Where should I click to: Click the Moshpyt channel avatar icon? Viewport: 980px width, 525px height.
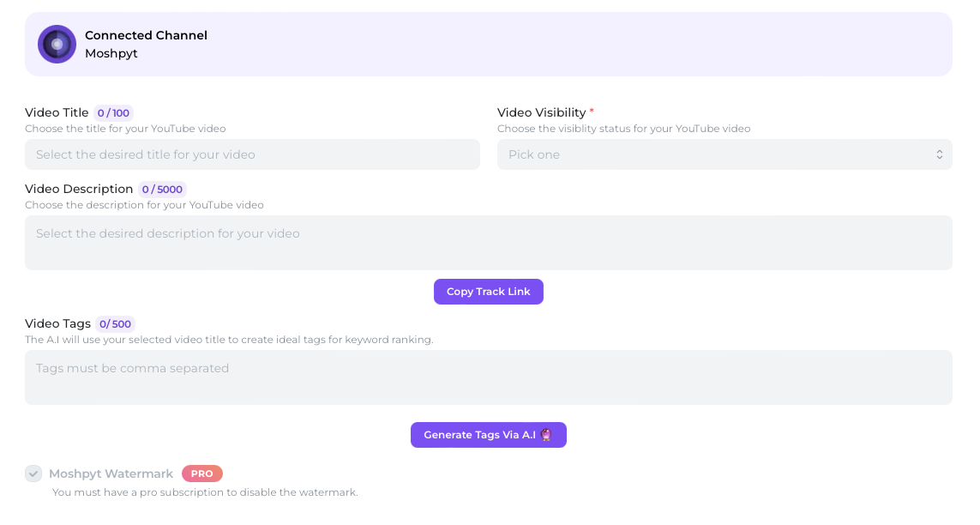(57, 45)
